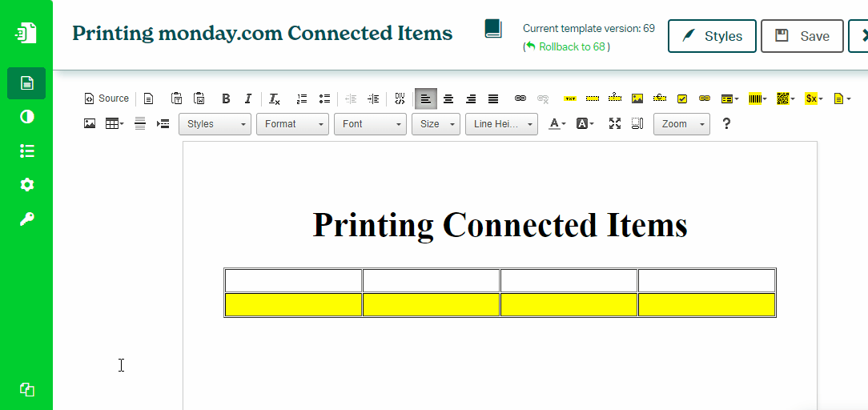Click the yellow checkbox placeholder icon
The width and height of the screenshot is (868, 410).
[x=682, y=98]
